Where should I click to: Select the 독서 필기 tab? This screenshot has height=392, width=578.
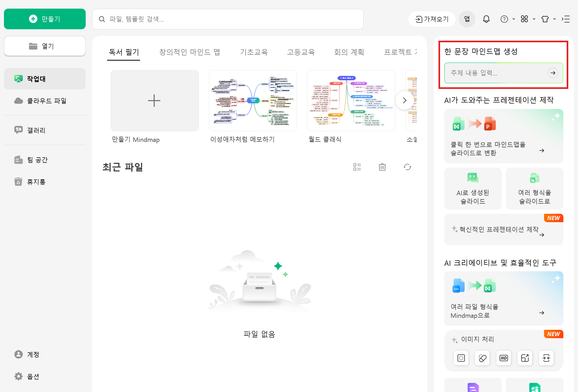pos(124,52)
